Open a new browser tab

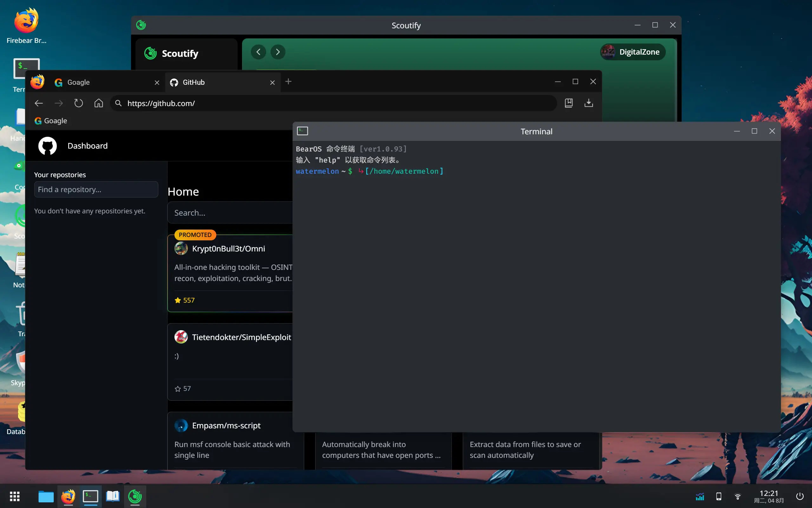pyautogui.click(x=288, y=81)
